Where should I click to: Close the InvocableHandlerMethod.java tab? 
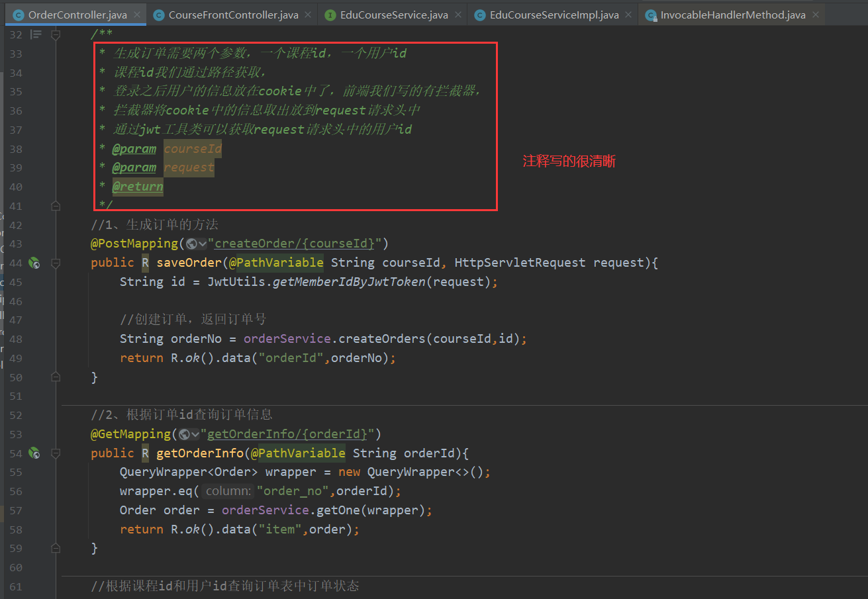click(x=816, y=15)
